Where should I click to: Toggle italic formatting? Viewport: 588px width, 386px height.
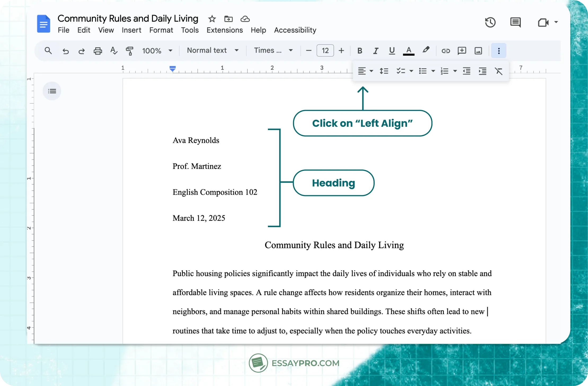376,51
